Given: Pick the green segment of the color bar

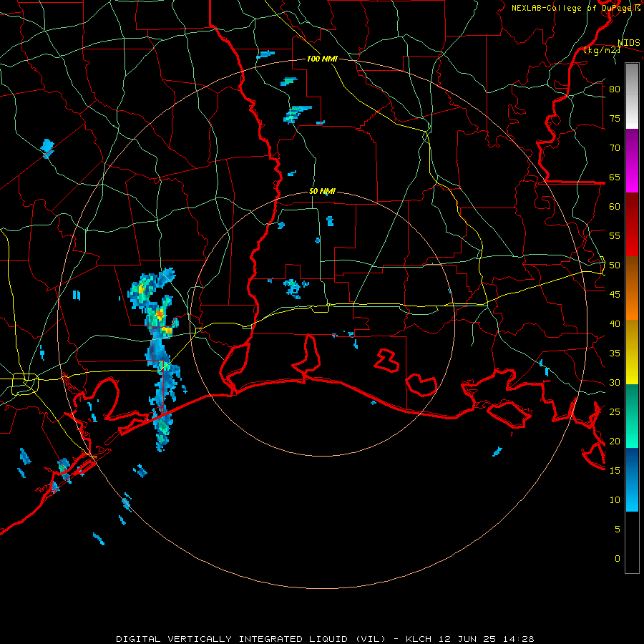Looking at the screenshot, I should point(632,416).
